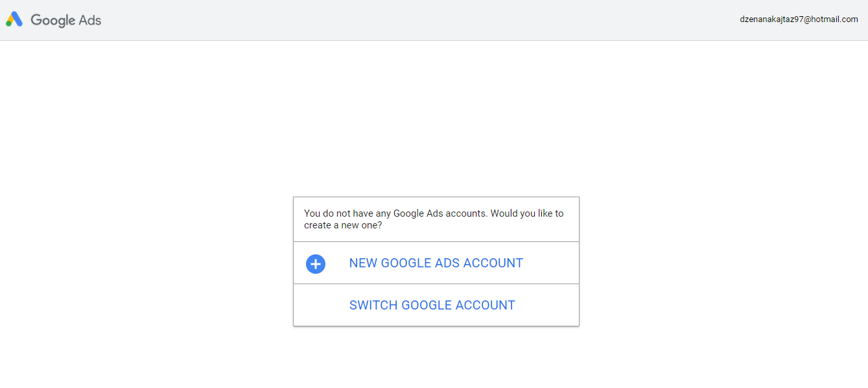The width and height of the screenshot is (868, 388).
Task: Click the "ACCOUNT" word in Switch Google row
Action: click(486, 306)
